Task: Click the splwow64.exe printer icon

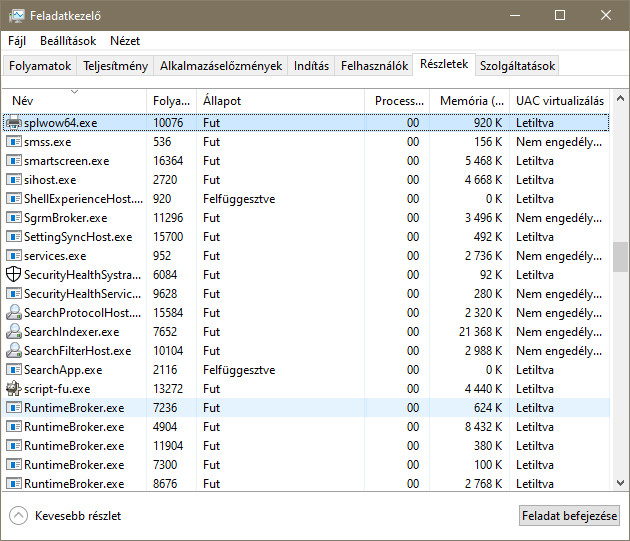Action: click(14, 123)
